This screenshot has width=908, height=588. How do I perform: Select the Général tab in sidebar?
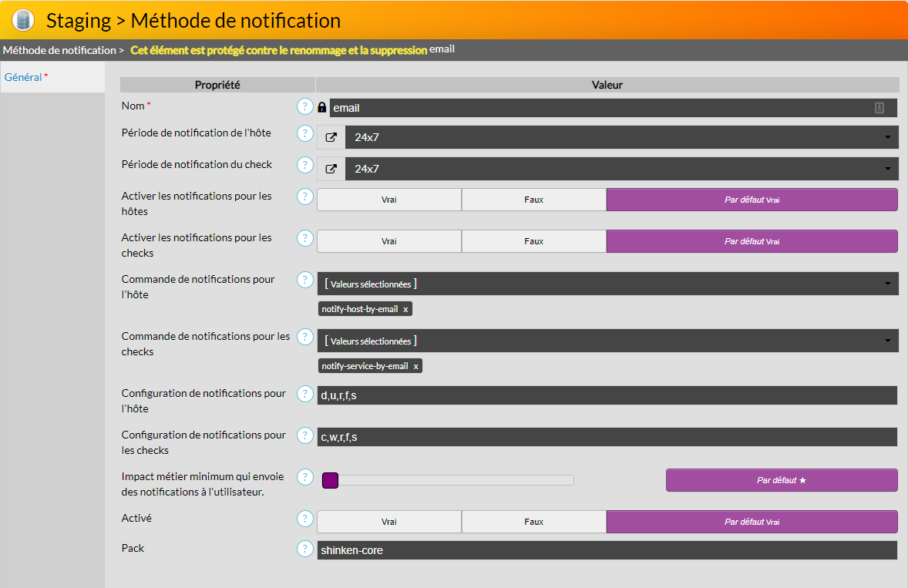[x=23, y=77]
